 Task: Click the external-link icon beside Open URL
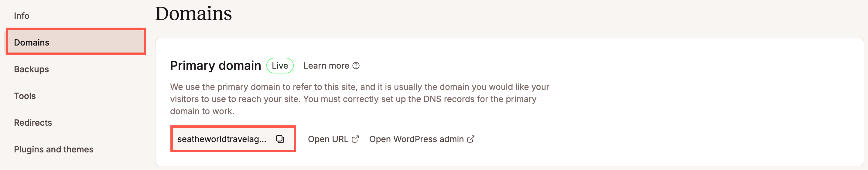click(x=355, y=139)
